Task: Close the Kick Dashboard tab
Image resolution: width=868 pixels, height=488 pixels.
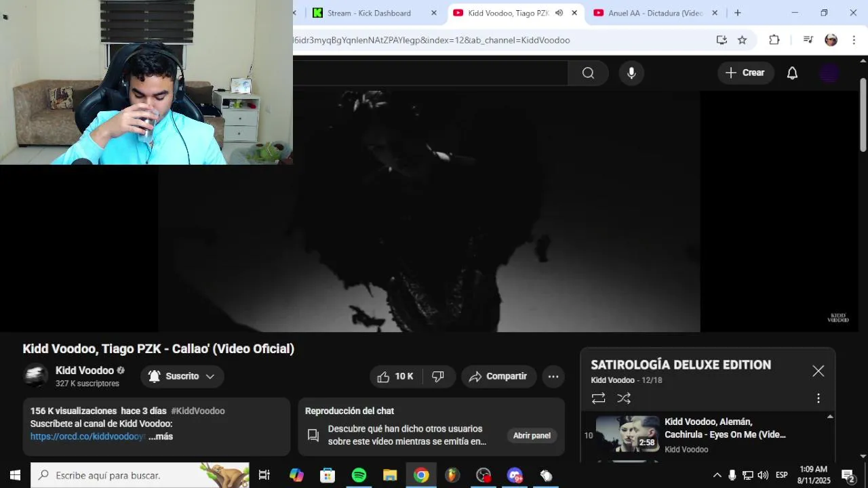Action: (434, 13)
